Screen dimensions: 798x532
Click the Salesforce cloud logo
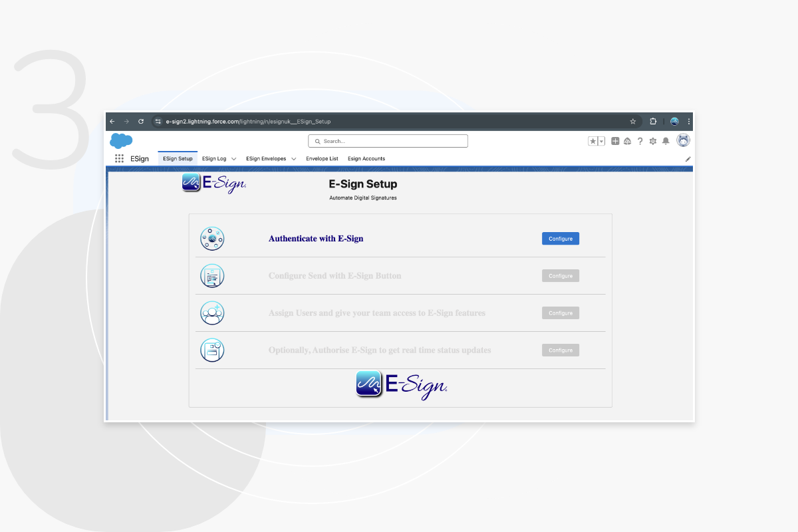(121, 140)
